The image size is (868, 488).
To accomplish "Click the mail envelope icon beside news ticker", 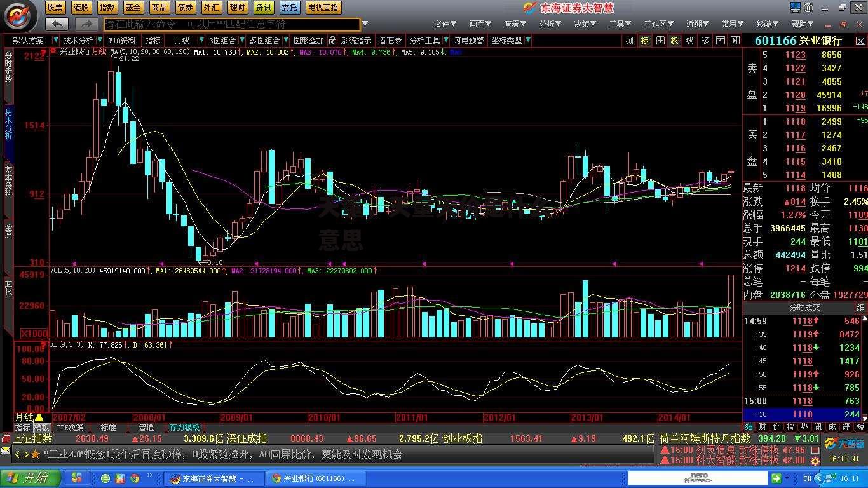I will [x=5, y=451].
